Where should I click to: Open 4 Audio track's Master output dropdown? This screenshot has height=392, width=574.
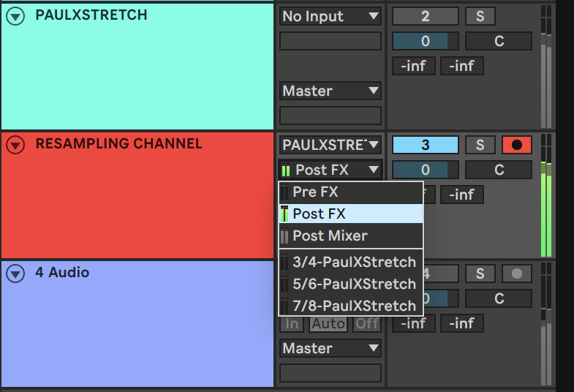331,348
